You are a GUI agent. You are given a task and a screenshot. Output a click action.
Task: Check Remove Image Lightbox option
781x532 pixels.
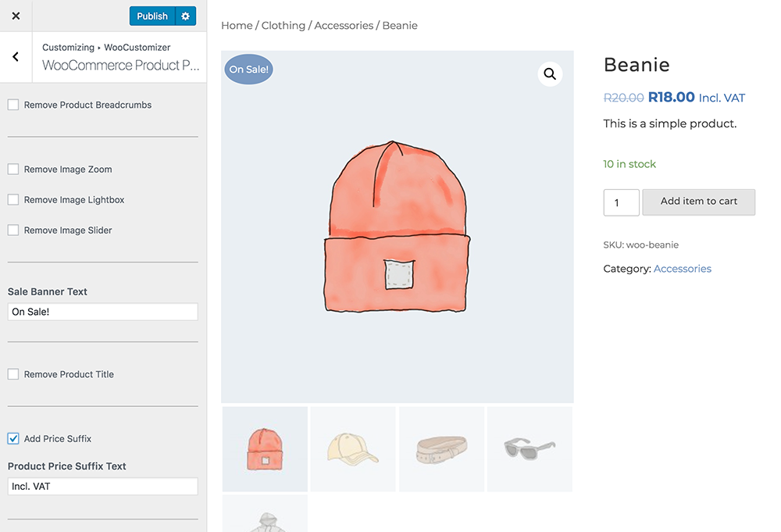(13, 200)
